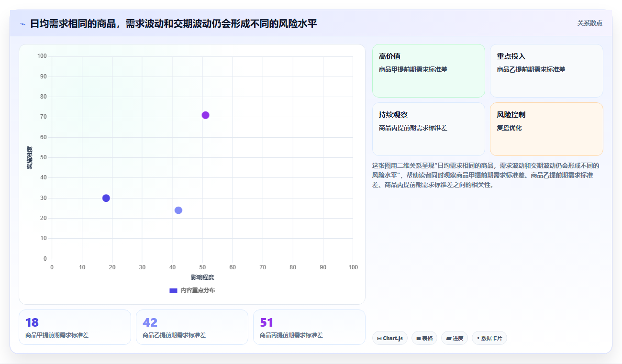Open the 重点投入 quadrant card
The image size is (622, 364).
click(546, 71)
